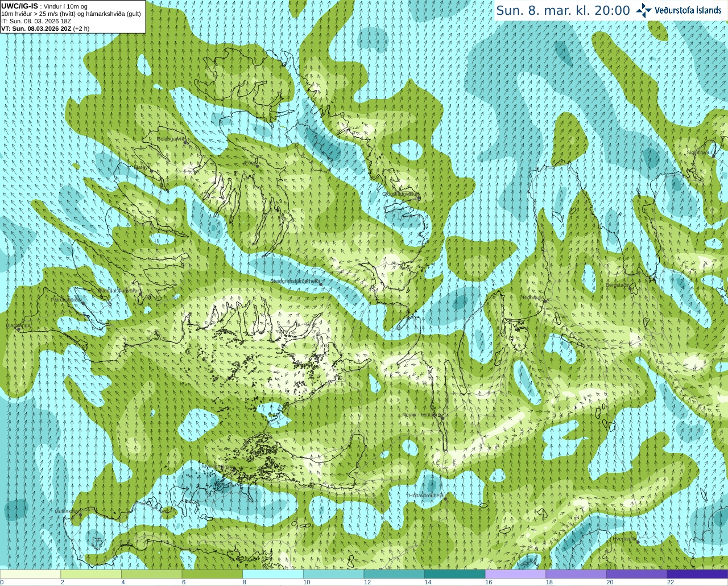Pick the 0–2 m/s pale yellow legend swatch
Viewport: 728px width, 586px height.
pos(30,574)
